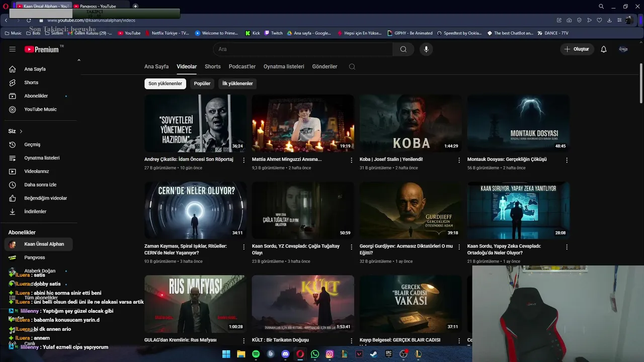
Task: Search within channel magnifier icon
Action: [352, 66]
